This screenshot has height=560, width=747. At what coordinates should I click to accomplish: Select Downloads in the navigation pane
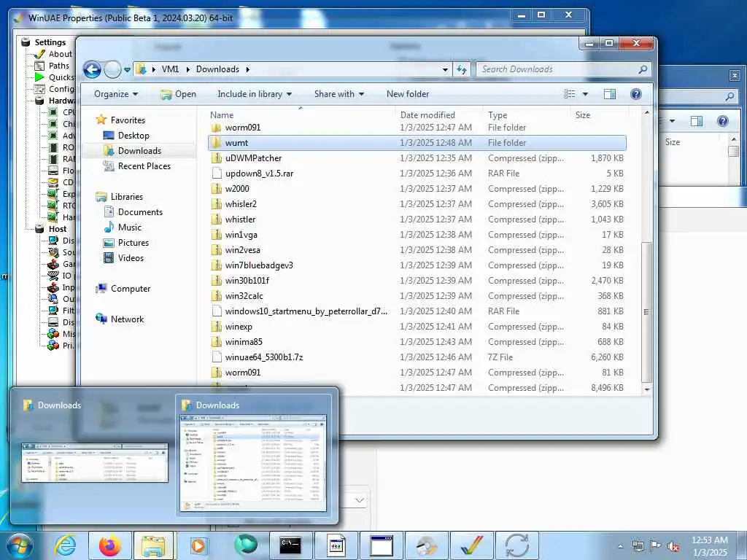click(x=139, y=151)
